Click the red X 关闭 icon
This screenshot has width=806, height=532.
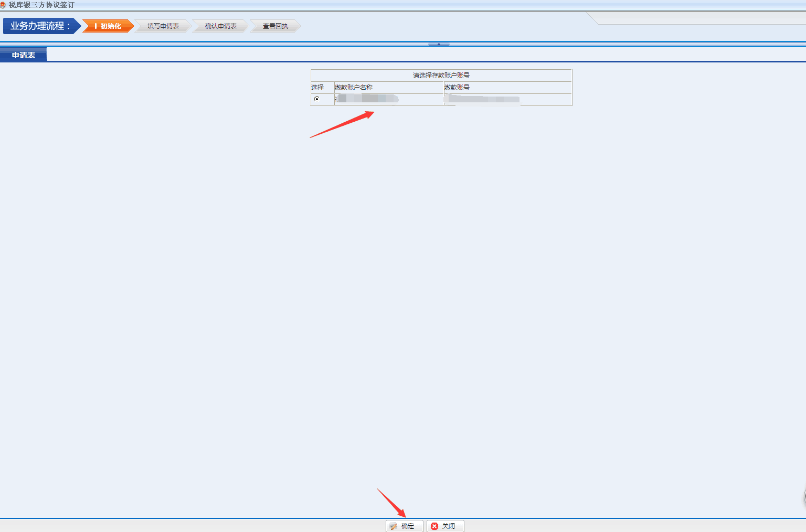(x=434, y=526)
